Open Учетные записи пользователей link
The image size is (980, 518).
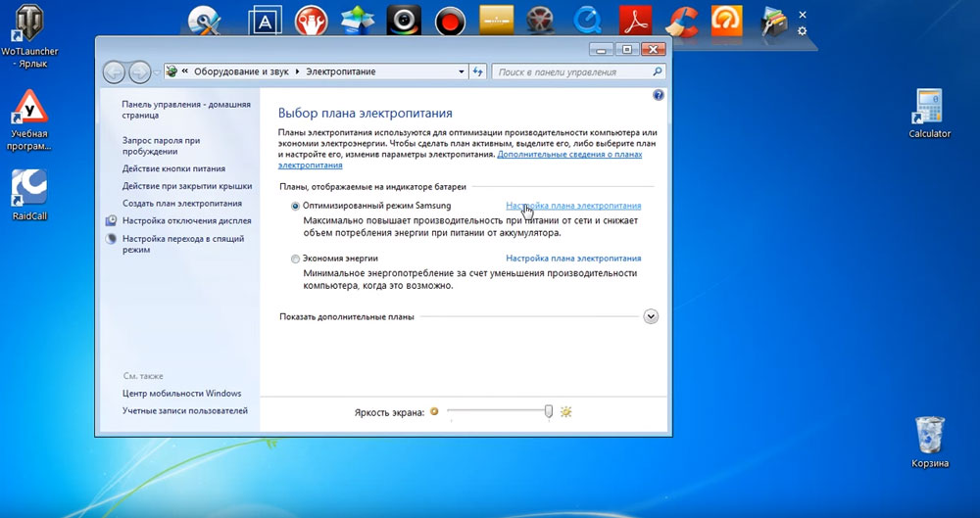[185, 411]
